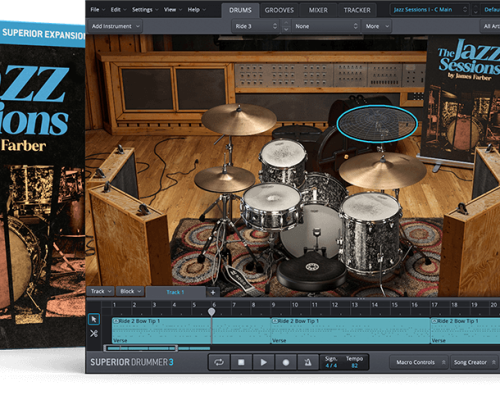Open the Track dropdown menu
The height and width of the screenshot is (400, 500).
point(101,291)
